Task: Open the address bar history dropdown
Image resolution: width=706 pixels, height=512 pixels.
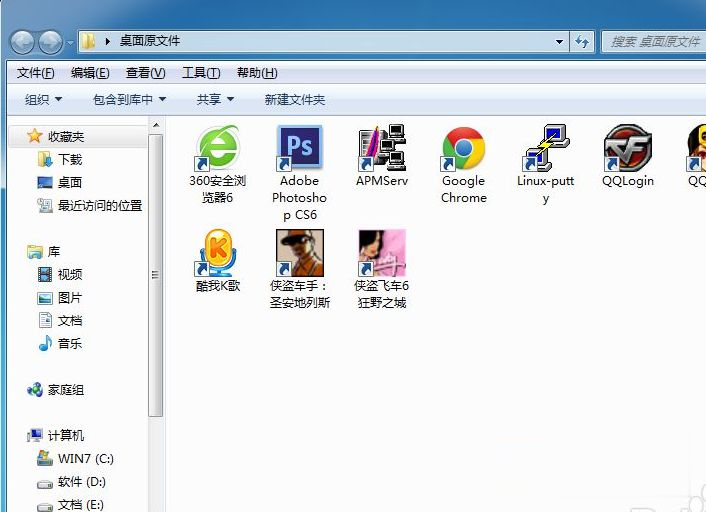Action: click(x=559, y=42)
